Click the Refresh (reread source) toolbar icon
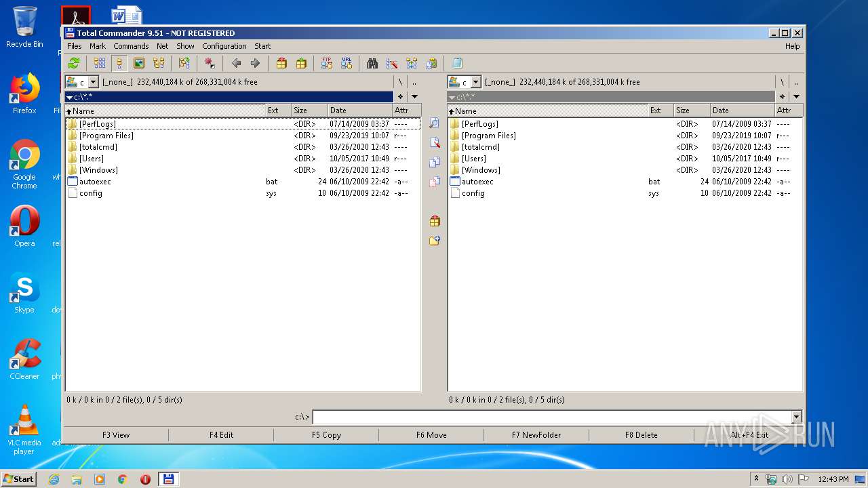This screenshot has height=488, width=868. pos(74,63)
